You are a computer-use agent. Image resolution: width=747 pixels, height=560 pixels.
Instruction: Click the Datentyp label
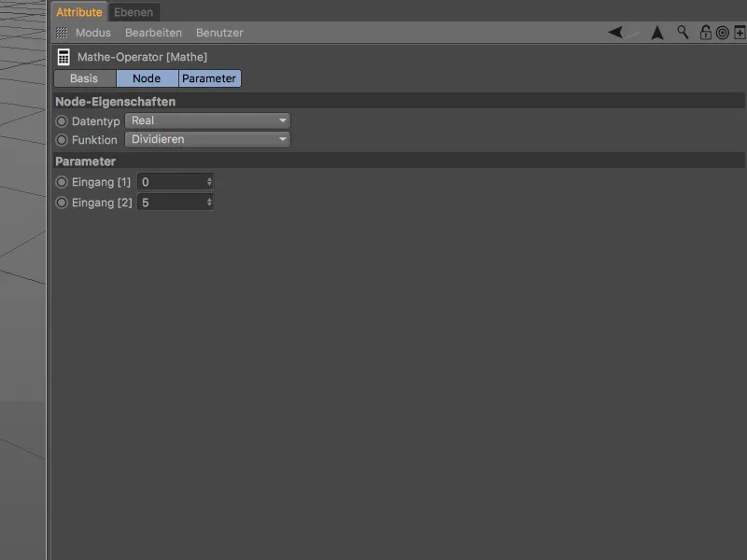(96, 121)
